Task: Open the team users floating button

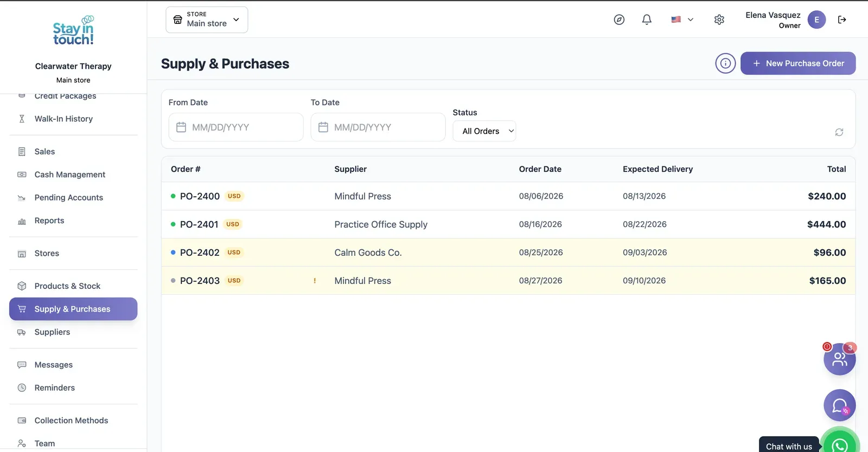Action: click(840, 359)
